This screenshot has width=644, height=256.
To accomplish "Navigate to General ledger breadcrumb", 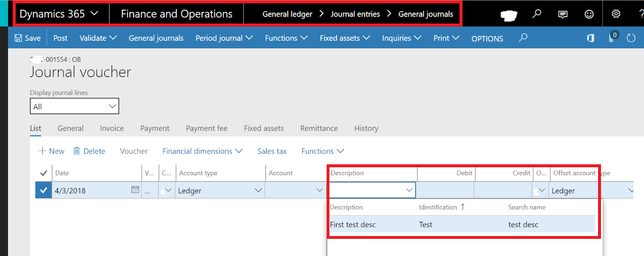I will pos(287,14).
